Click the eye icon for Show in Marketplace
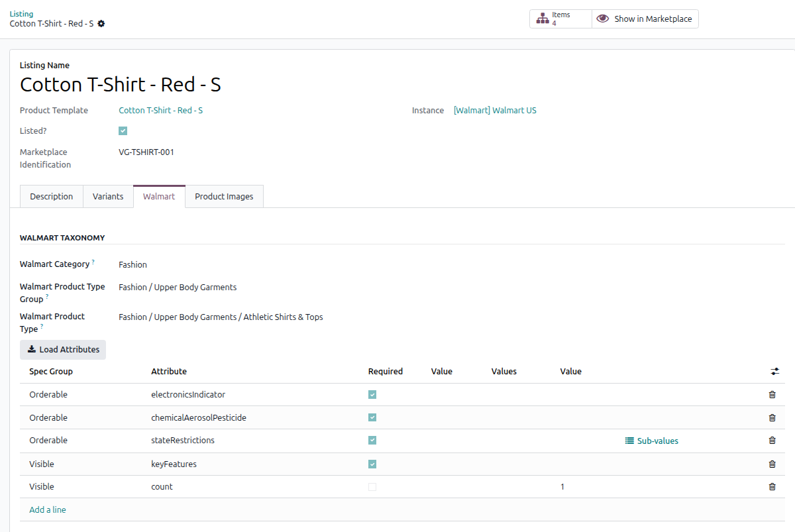The height and width of the screenshot is (532, 795). point(602,19)
